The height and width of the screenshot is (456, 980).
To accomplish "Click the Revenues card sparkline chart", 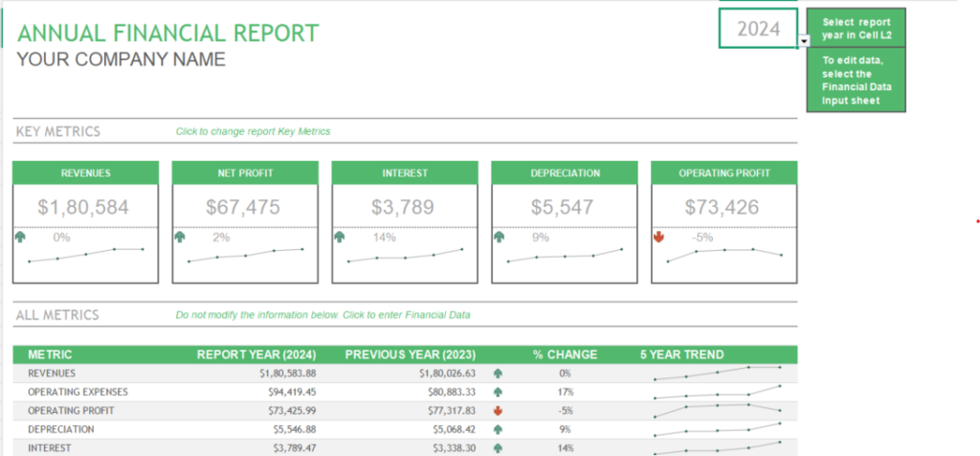I will [x=85, y=255].
